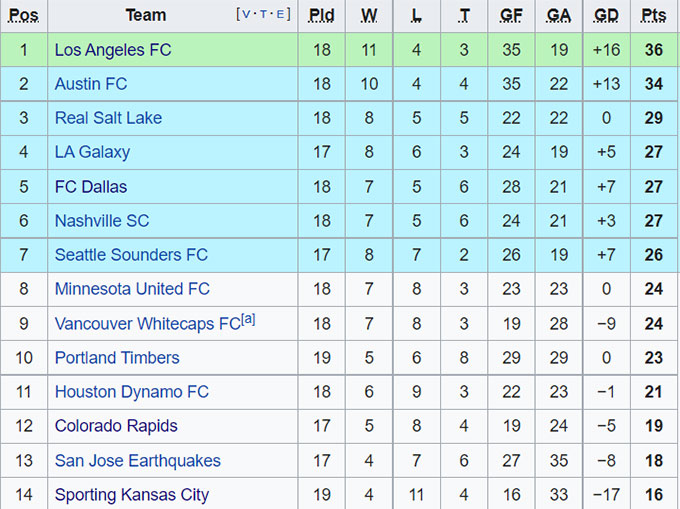The width and height of the screenshot is (680, 509).
Task: Click the Austin FC link
Action: point(91,84)
